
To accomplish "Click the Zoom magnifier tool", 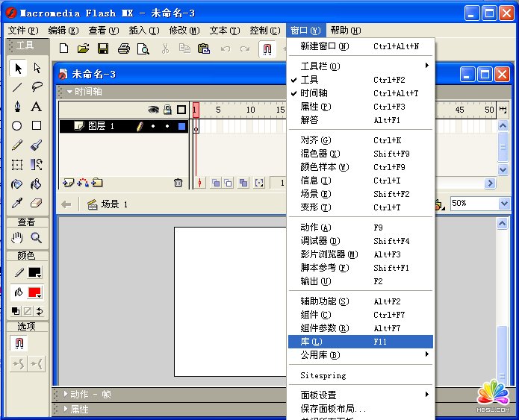I will click(37, 238).
